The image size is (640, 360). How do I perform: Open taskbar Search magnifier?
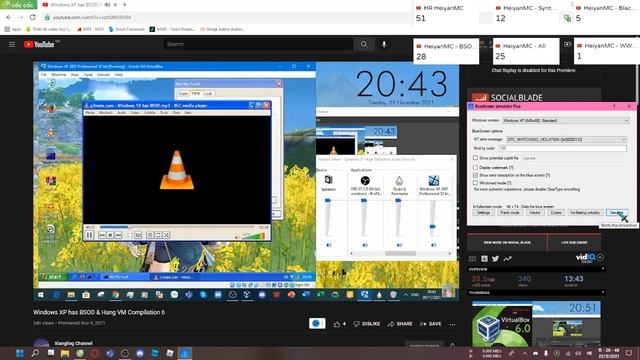point(35,353)
